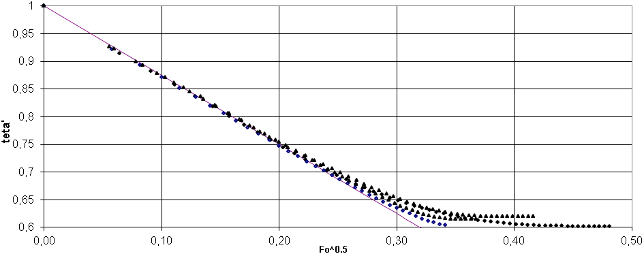Select the topmost data point at value 1

44,5
